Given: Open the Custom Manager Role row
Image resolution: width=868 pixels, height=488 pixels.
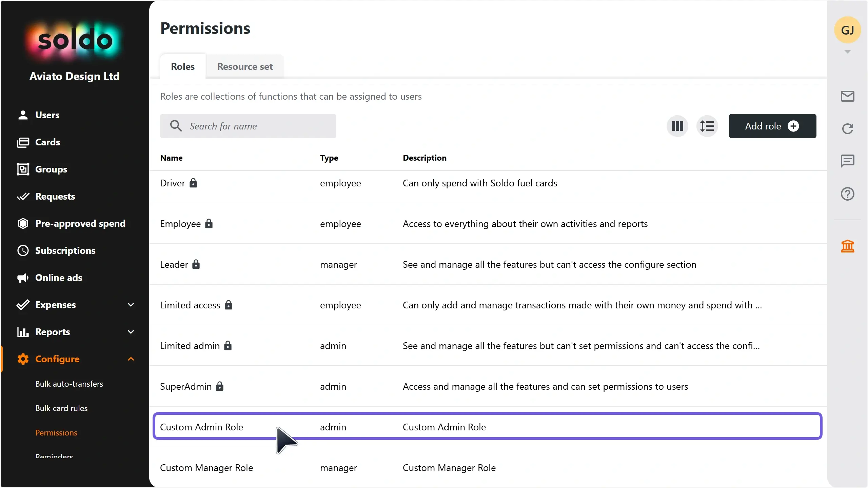Looking at the screenshot, I should (488, 467).
